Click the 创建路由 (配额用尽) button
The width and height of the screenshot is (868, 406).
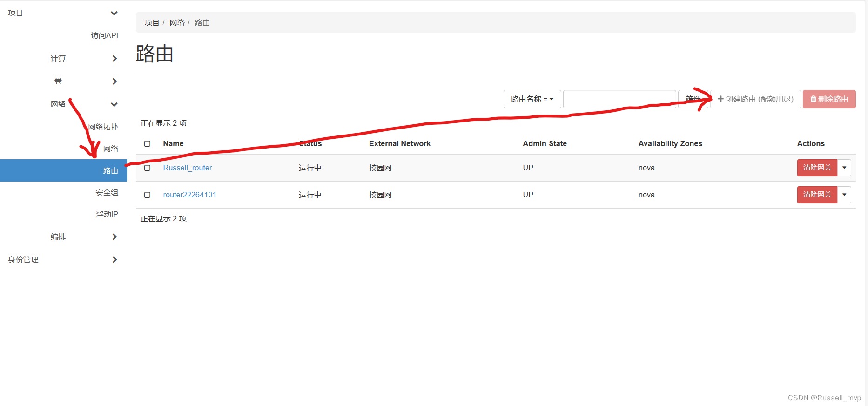(x=755, y=99)
